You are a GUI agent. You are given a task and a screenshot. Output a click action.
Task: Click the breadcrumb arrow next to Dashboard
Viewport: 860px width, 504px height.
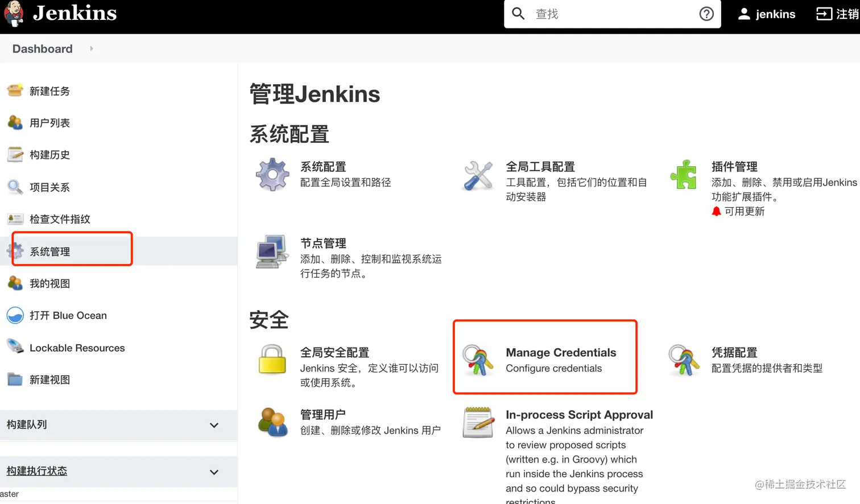click(91, 49)
